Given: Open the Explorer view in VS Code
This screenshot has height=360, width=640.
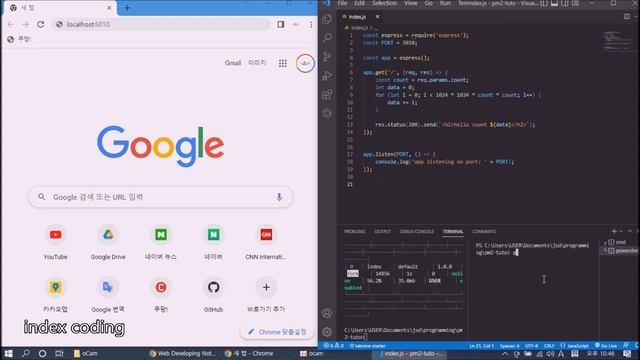Looking at the screenshot, I should pyautogui.click(x=327, y=19).
